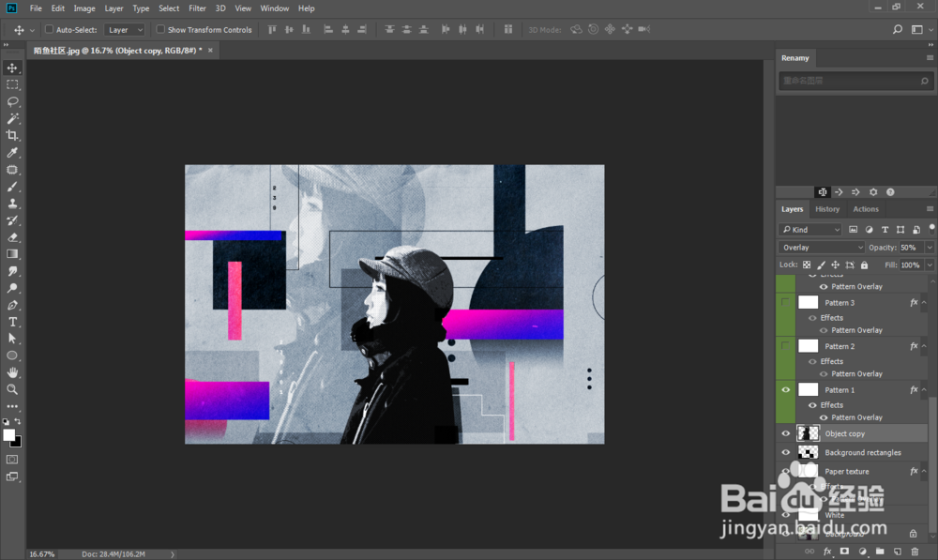Swap foreground and background colors
The height and width of the screenshot is (560, 938).
pos(17,422)
